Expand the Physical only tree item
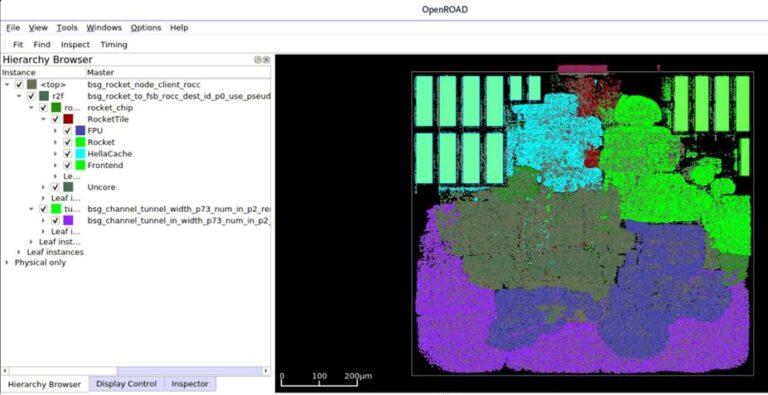The image size is (768, 395). (x=7, y=263)
